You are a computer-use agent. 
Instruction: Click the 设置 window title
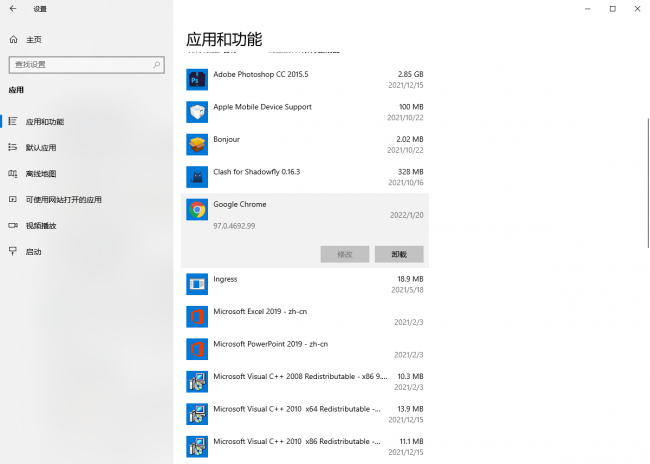pos(40,9)
